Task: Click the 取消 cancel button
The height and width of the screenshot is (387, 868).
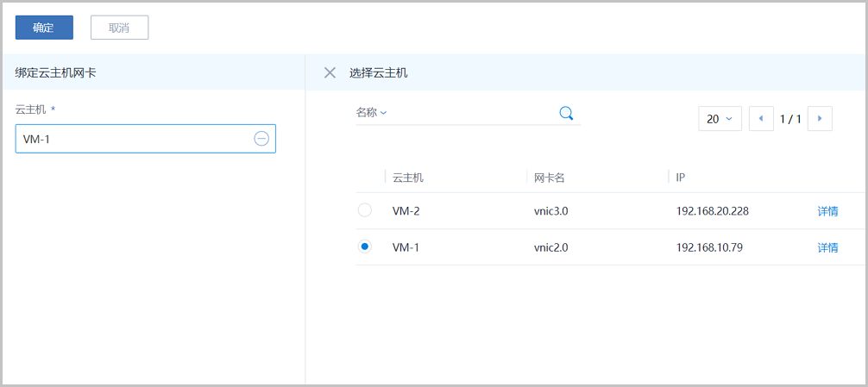Action: tap(119, 28)
